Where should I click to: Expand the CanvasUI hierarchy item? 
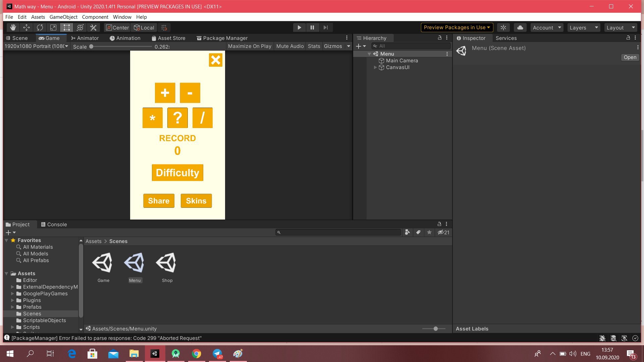click(375, 67)
